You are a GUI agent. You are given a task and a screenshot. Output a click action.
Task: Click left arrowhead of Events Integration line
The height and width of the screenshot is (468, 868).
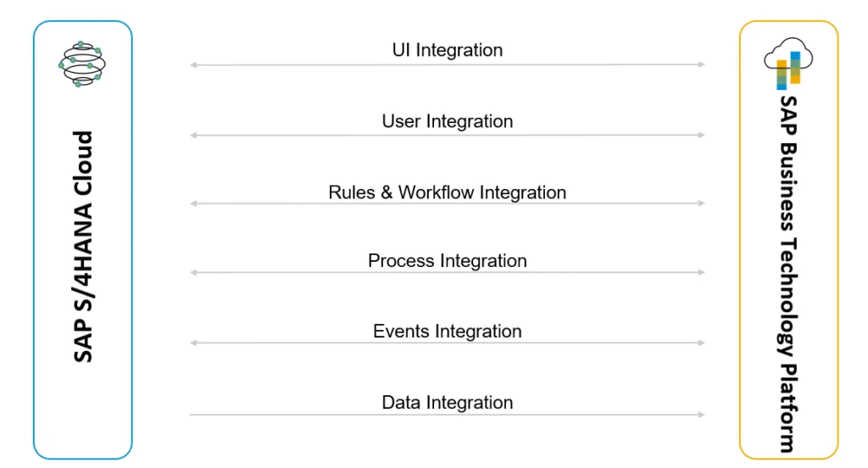(x=193, y=343)
